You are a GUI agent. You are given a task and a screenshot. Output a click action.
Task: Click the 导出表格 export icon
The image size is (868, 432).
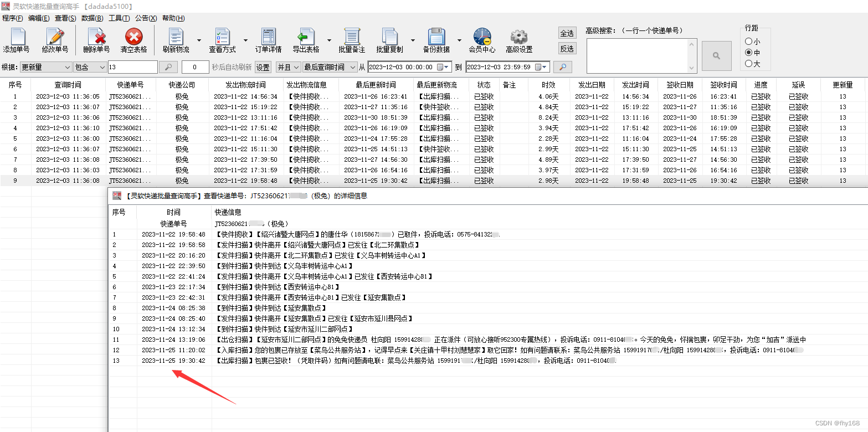coord(306,37)
